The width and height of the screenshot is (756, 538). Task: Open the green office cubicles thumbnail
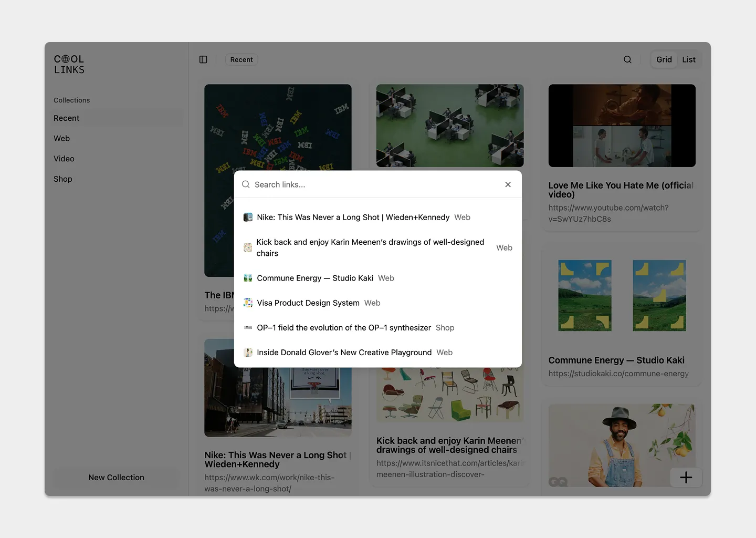click(450, 126)
